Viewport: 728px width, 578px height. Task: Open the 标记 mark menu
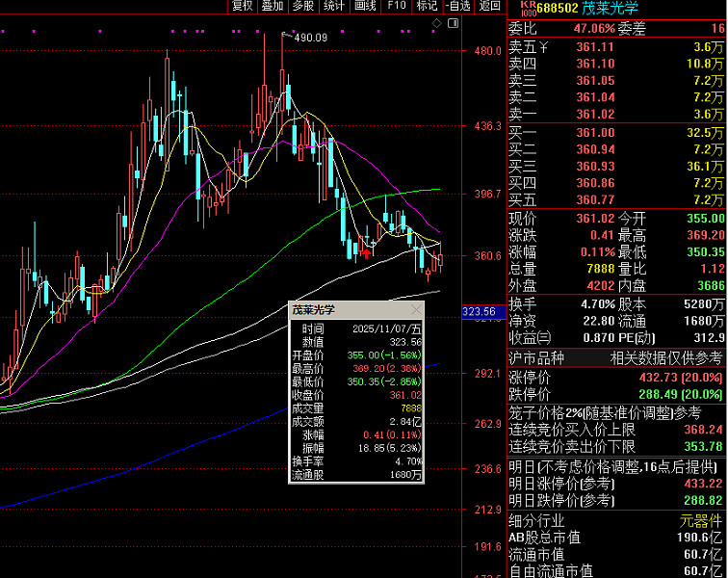click(x=427, y=6)
